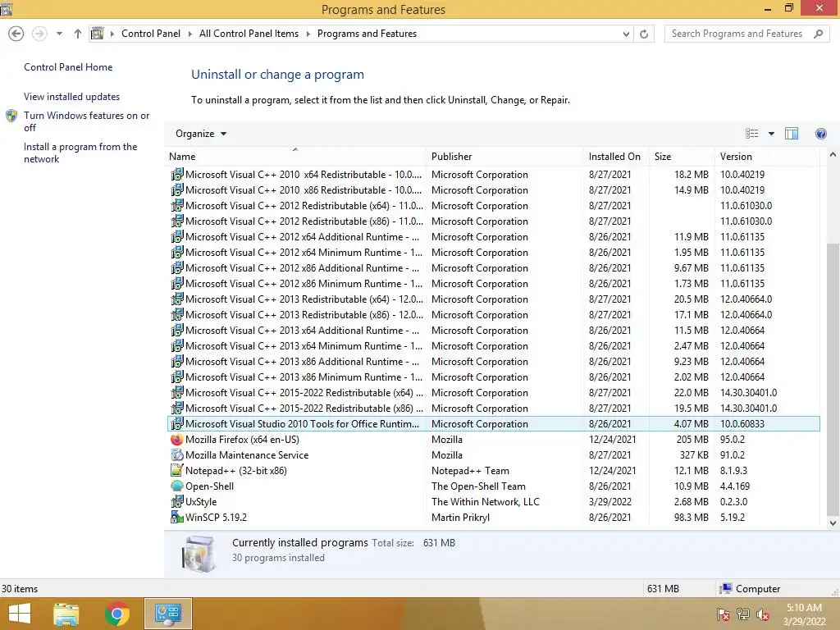Viewport: 840px width, 630px height.
Task: Expand arrow after Control Panel breadcrumb
Action: pyautogui.click(x=189, y=34)
